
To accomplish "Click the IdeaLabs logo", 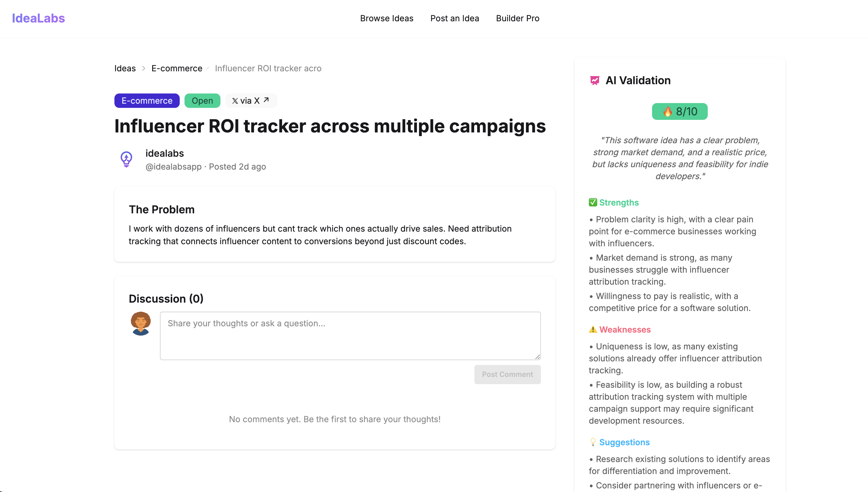I will (38, 18).
